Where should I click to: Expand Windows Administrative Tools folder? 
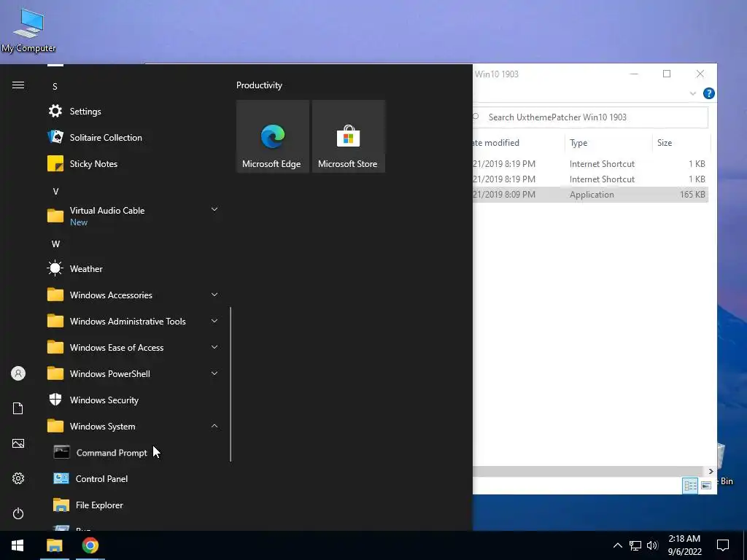click(214, 321)
